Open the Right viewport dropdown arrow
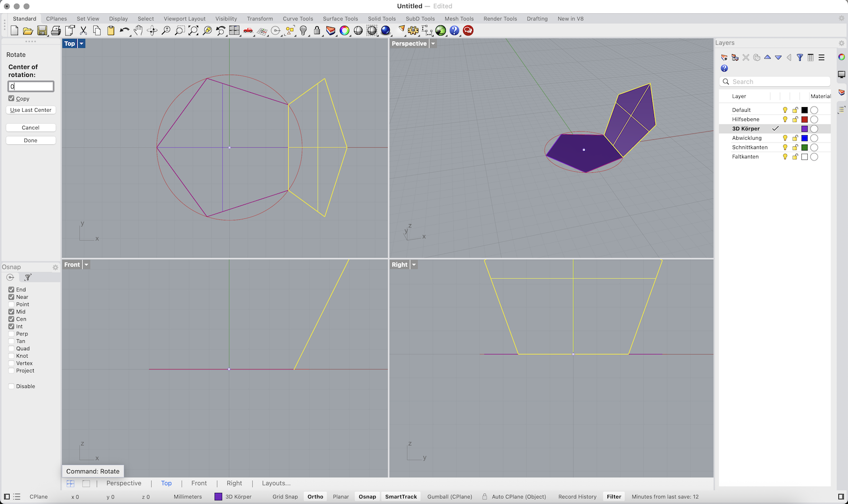Image resolution: width=848 pixels, height=504 pixels. (414, 264)
